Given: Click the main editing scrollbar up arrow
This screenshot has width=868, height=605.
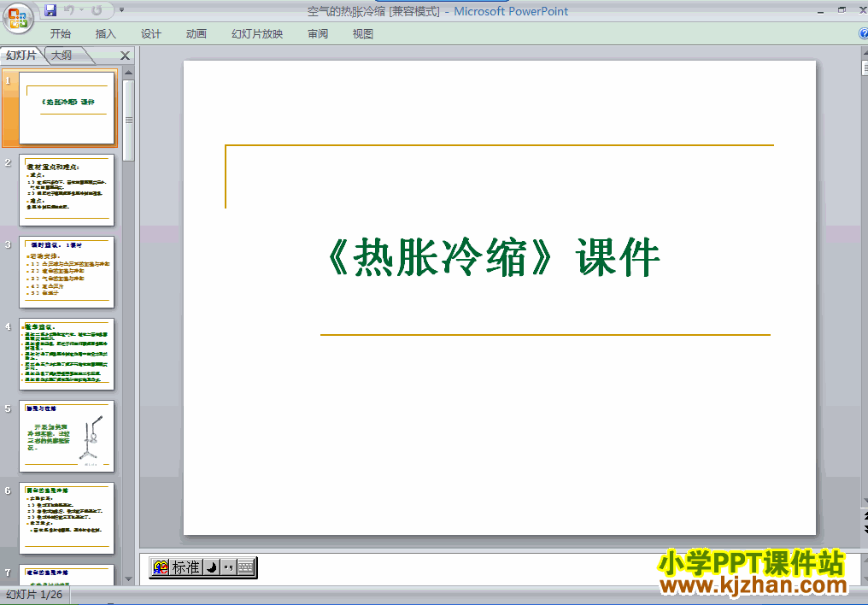Looking at the screenshot, I should pyautogui.click(x=865, y=52).
